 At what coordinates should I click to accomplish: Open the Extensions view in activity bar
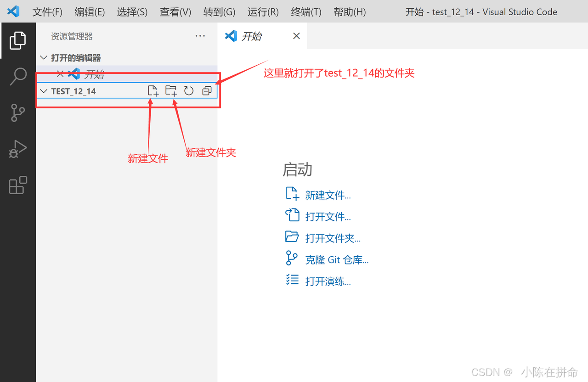tap(18, 185)
